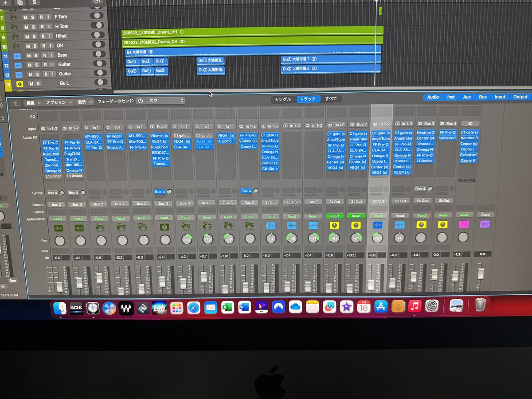Viewport: 532px width, 399px height.
Task: Open the オフ fader sends popup
Action: pos(165,101)
